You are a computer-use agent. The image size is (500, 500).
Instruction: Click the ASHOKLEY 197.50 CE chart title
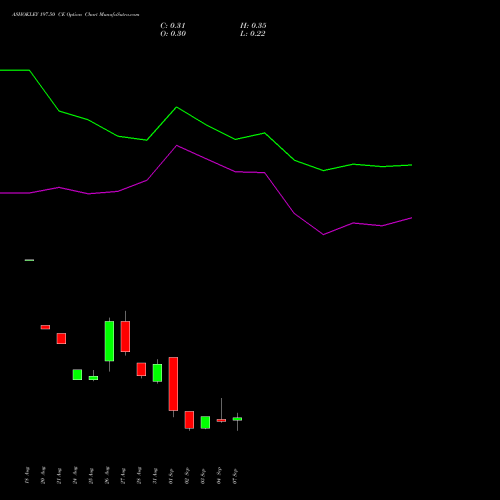click(76, 15)
